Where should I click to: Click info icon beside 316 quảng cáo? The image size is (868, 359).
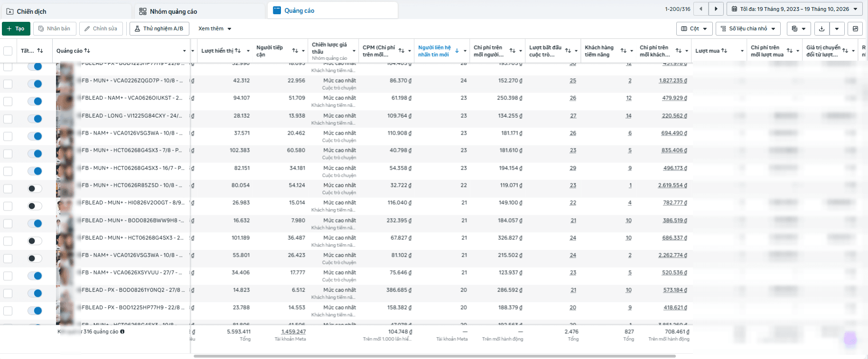click(122, 331)
